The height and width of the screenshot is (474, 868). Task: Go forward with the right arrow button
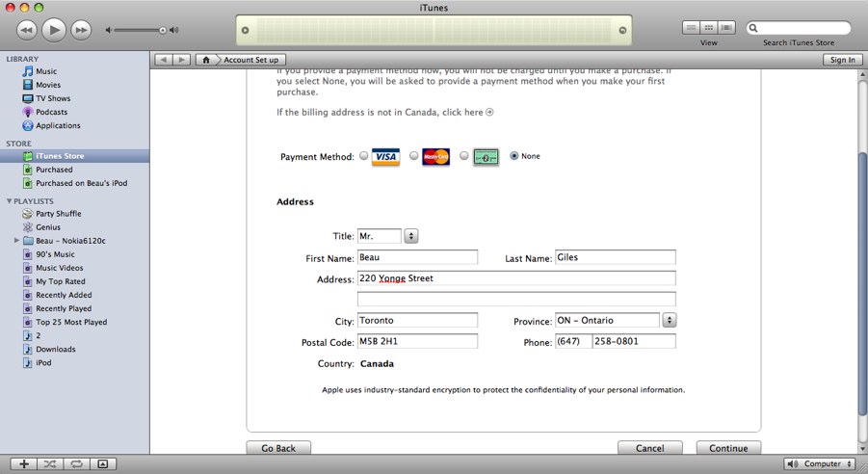[x=181, y=60]
